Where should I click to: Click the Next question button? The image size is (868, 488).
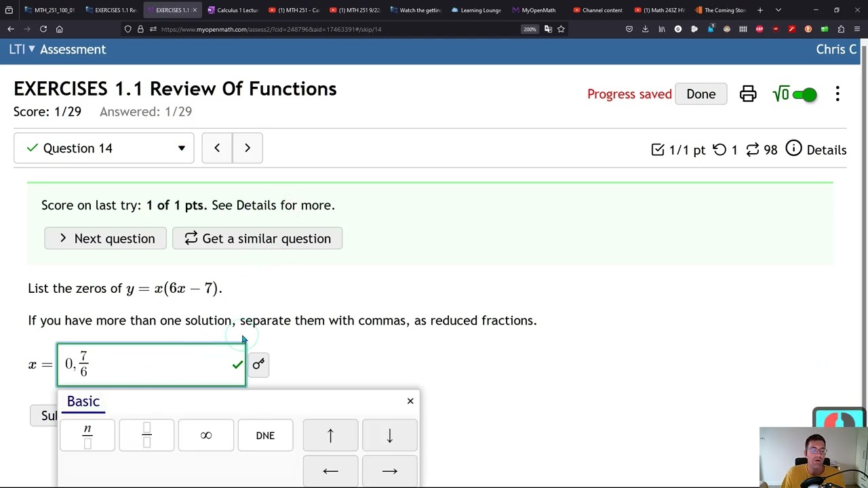click(105, 239)
